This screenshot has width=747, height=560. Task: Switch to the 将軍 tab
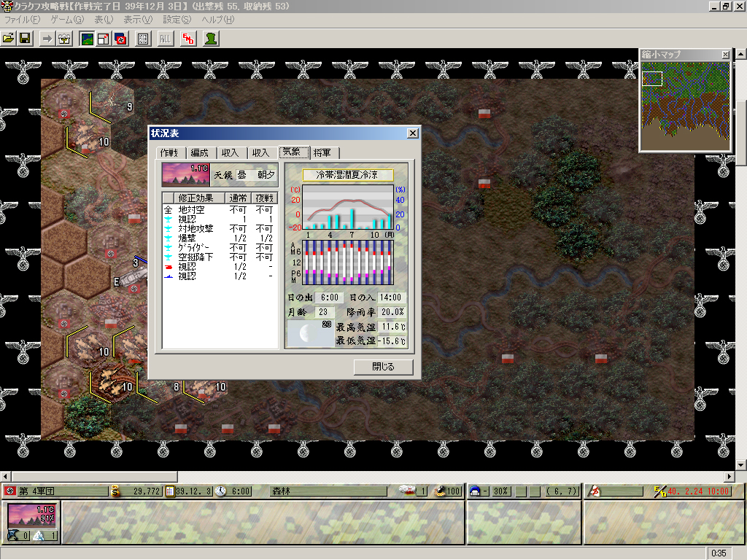coord(322,152)
